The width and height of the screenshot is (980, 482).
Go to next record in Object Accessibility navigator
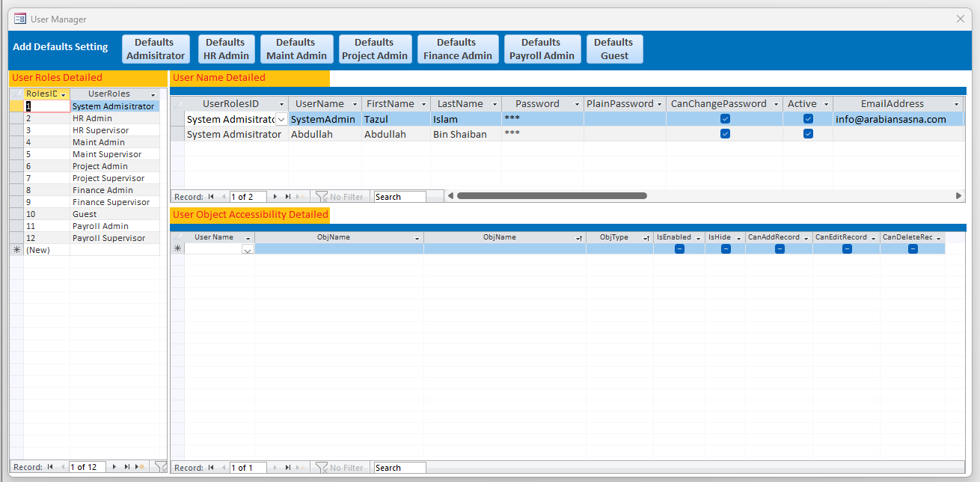[x=275, y=468]
